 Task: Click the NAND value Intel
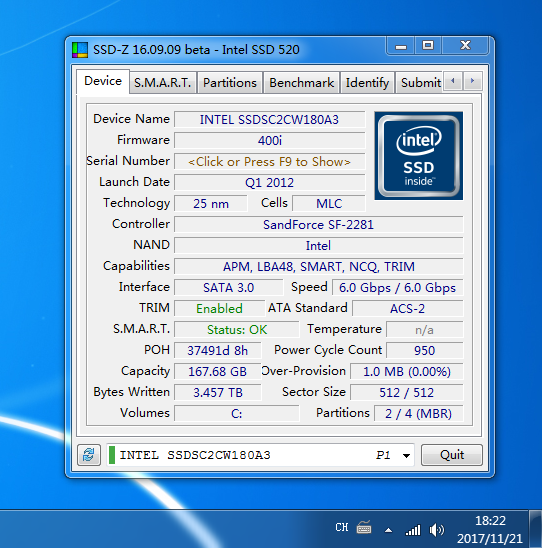coord(318,246)
